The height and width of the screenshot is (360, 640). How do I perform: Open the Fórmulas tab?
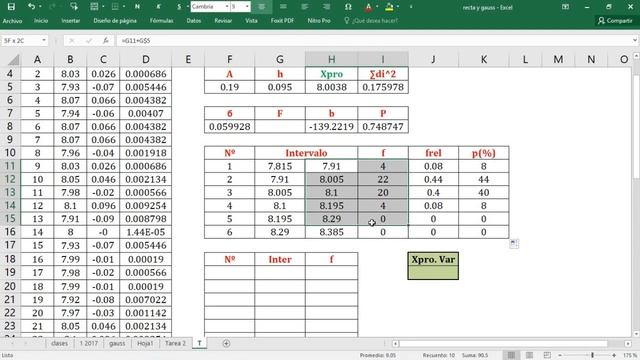click(x=161, y=20)
